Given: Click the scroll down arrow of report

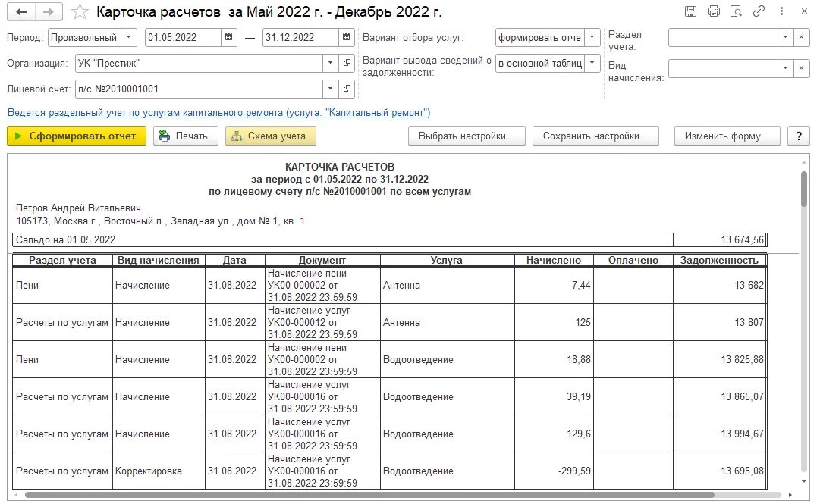Looking at the screenshot, I should click(804, 481).
